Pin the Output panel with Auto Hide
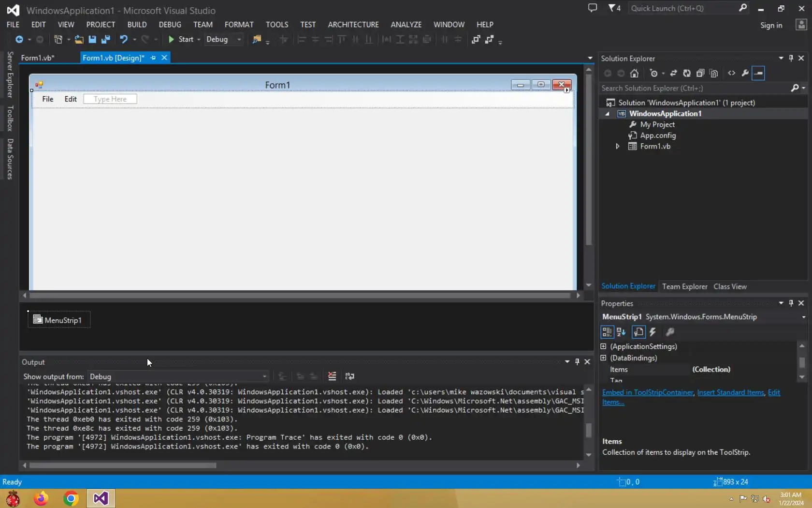 click(577, 362)
